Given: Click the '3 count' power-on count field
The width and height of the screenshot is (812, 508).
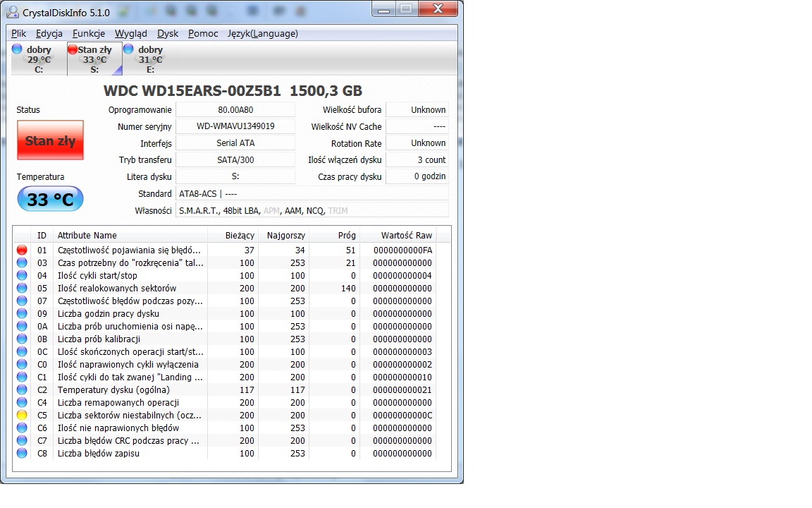Looking at the screenshot, I should click(x=417, y=159).
